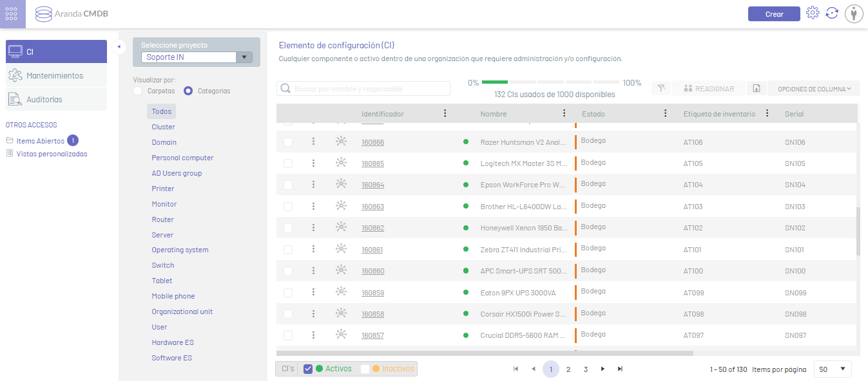Open three-dot menu for row 160863
This screenshot has width=868, height=381.
[313, 206]
